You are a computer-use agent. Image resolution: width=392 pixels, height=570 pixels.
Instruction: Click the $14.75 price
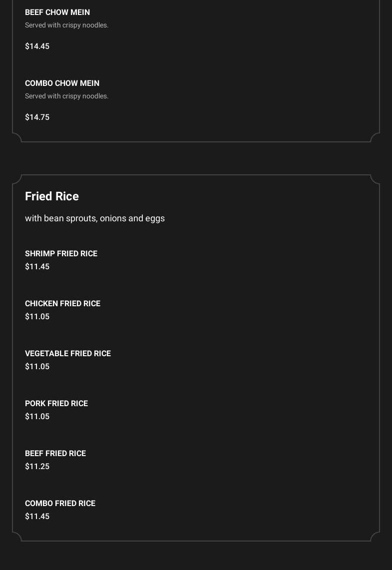point(37,117)
